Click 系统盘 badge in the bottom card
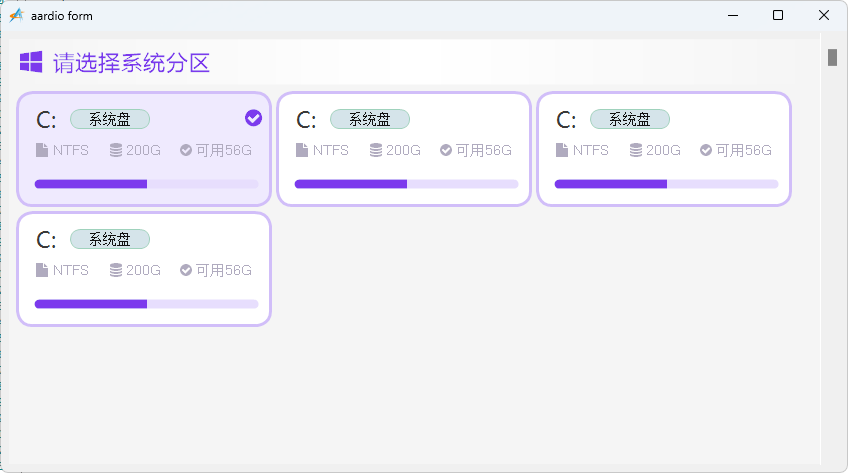Image resolution: width=848 pixels, height=473 pixels. point(110,239)
